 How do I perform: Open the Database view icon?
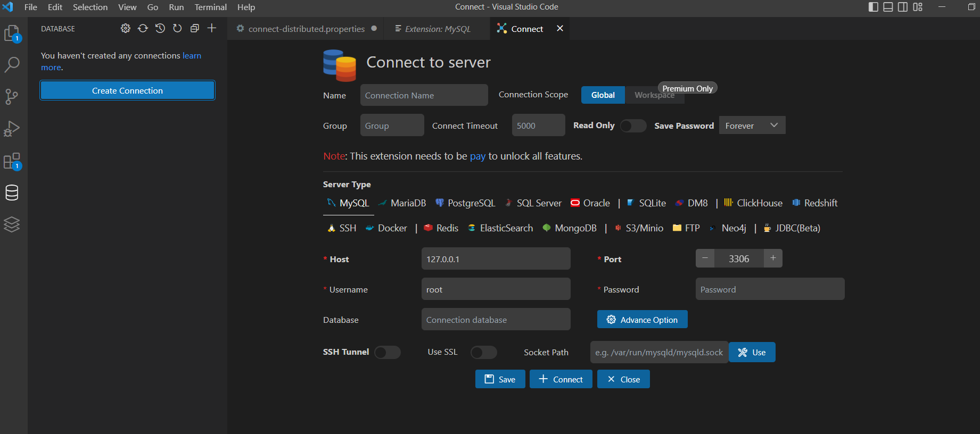[x=12, y=193]
